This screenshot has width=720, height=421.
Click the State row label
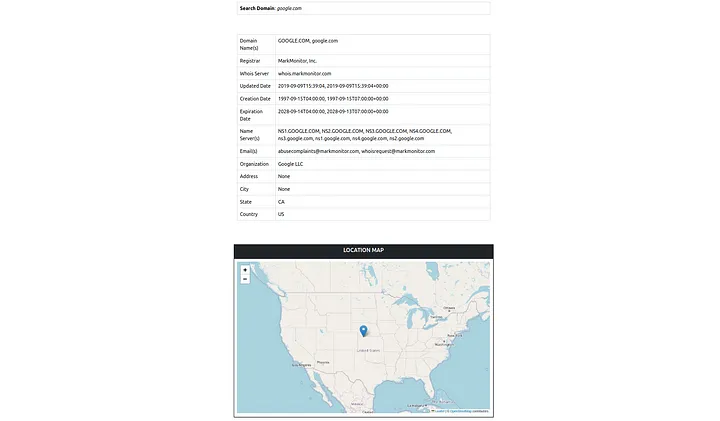coord(246,202)
